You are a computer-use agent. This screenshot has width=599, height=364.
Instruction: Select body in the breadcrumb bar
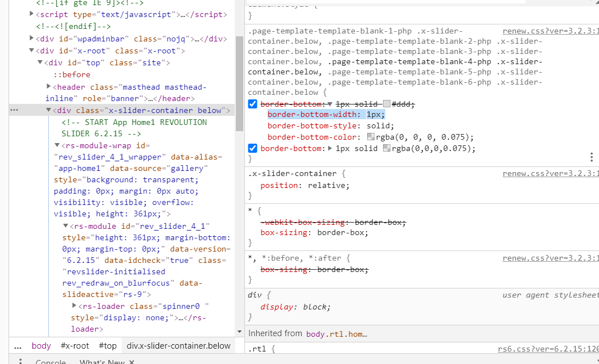[41, 346]
